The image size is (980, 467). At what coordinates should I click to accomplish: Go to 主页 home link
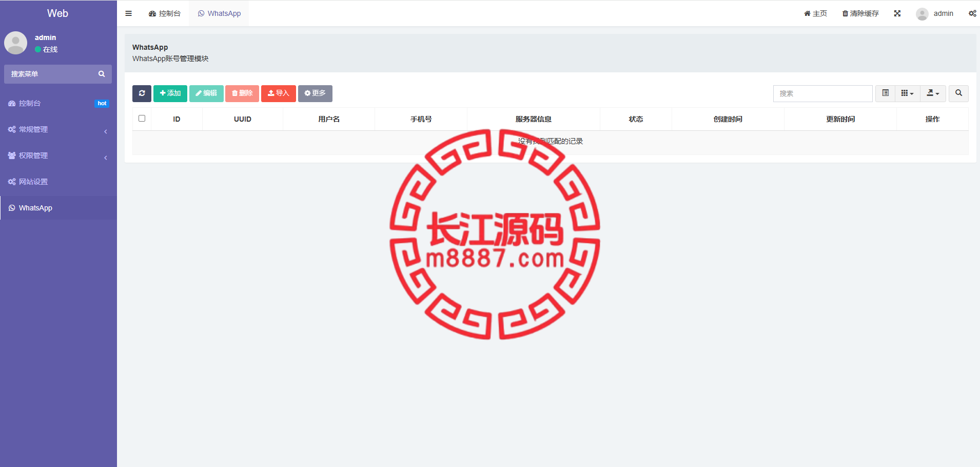coord(815,13)
